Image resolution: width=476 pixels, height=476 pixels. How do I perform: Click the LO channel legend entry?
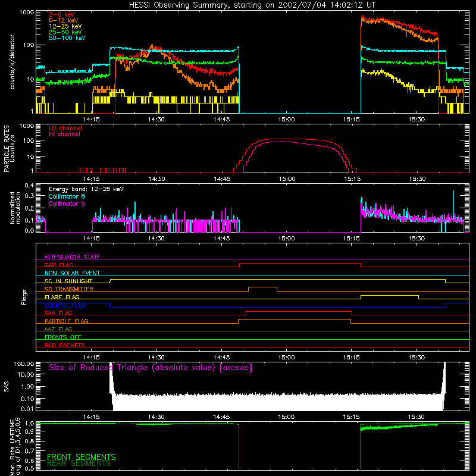tap(65, 128)
